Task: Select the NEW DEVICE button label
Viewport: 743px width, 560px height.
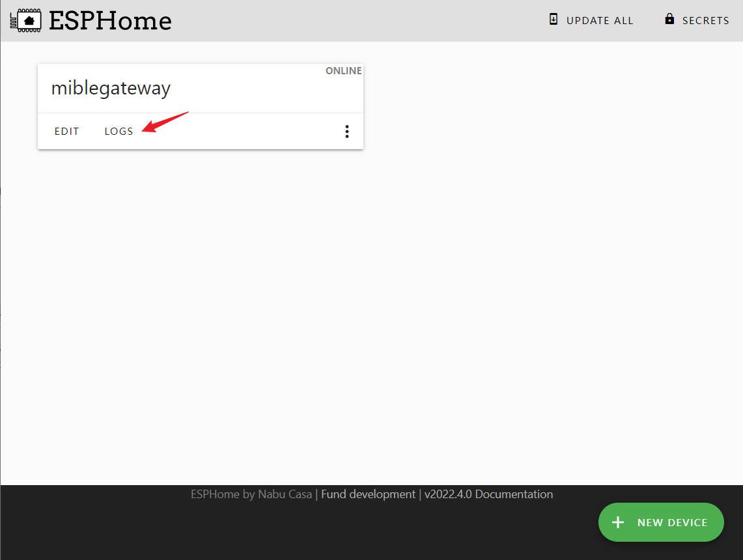Action: pyautogui.click(x=672, y=523)
